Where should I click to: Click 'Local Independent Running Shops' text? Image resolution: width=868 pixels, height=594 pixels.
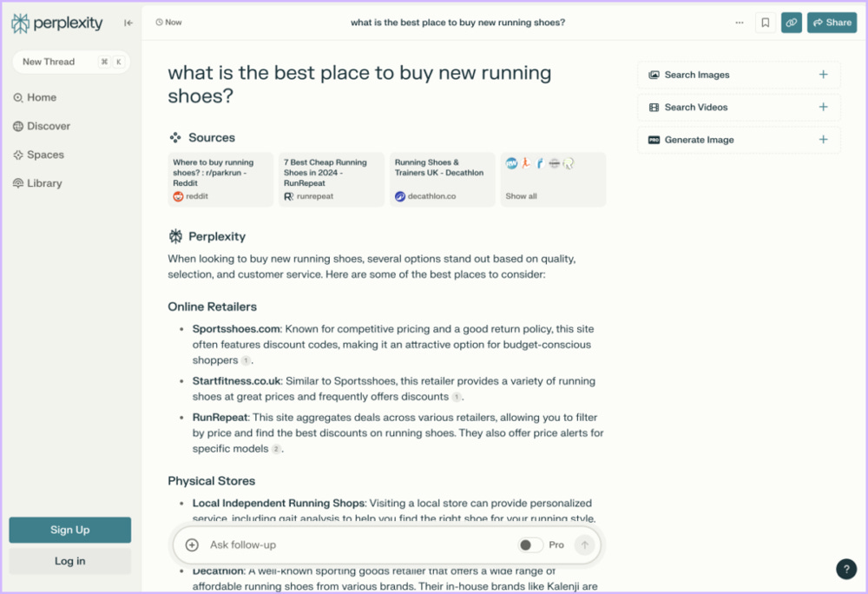[279, 503]
